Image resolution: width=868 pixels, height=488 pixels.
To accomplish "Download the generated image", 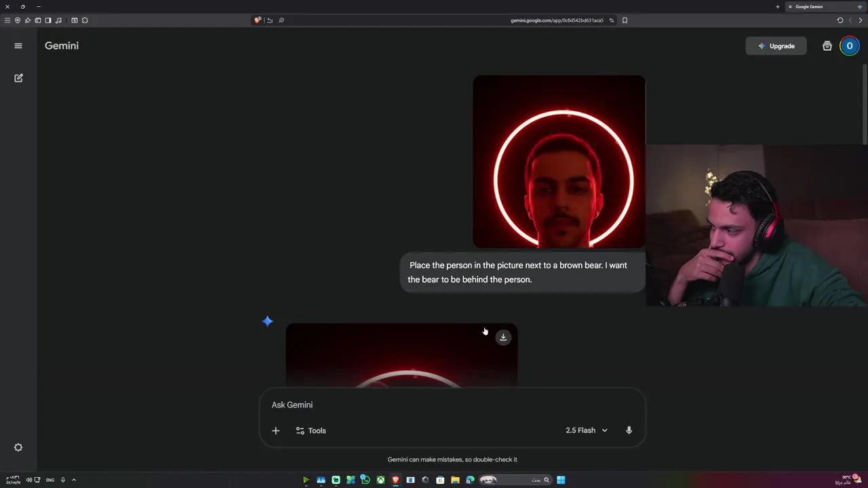I will (x=503, y=337).
